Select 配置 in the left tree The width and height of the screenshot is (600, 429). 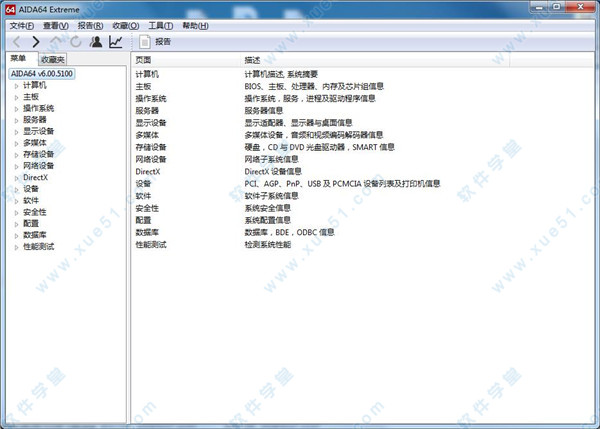(x=31, y=223)
